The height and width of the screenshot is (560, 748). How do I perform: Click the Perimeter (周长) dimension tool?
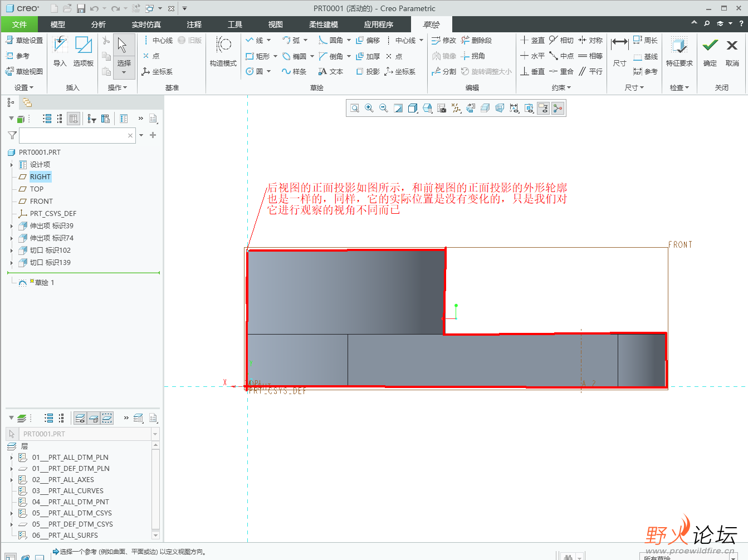[646, 40]
